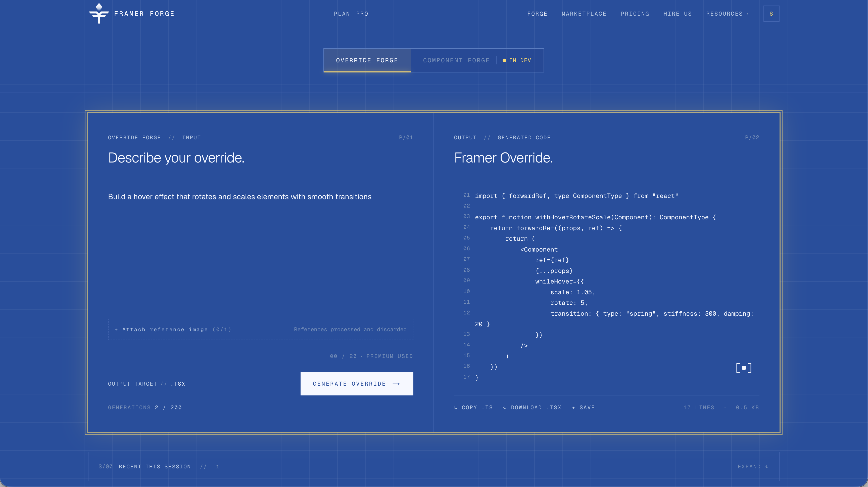This screenshot has height=487, width=868.
Task: Click the P/02 panel marker
Action: click(x=752, y=138)
